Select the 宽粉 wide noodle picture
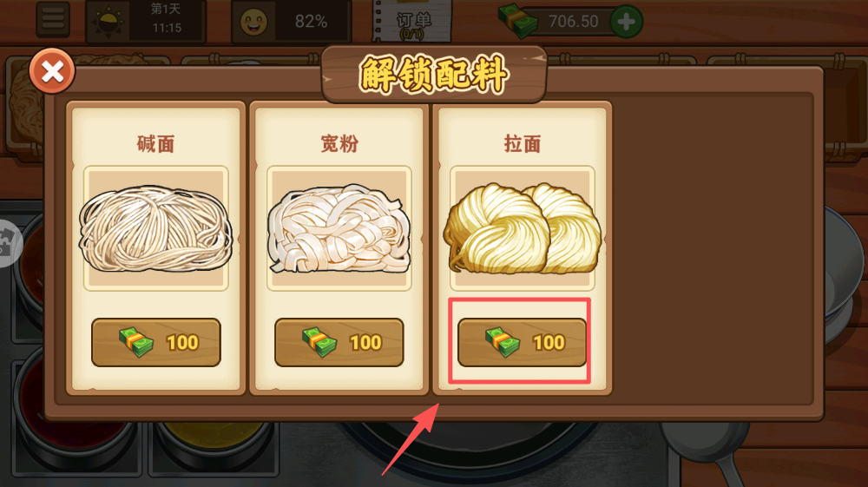 [x=339, y=228]
